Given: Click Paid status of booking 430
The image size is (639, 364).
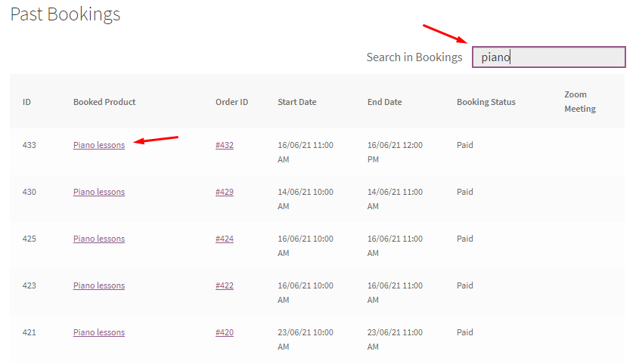Looking at the screenshot, I should point(465,192).
